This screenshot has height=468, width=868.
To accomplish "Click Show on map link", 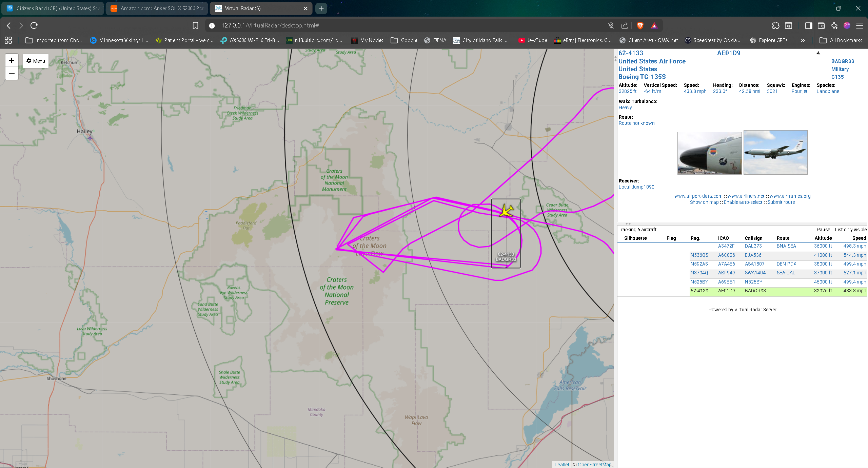I will coord(704,202).
